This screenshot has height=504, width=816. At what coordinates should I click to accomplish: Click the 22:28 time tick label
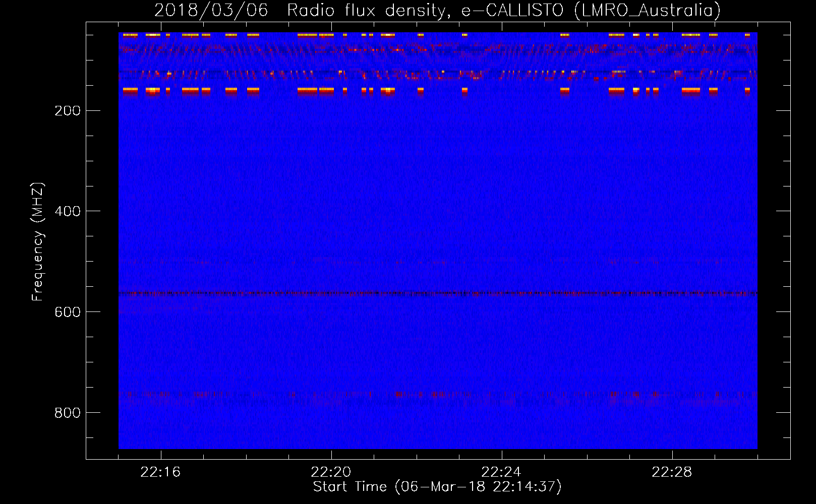(672, 472)
